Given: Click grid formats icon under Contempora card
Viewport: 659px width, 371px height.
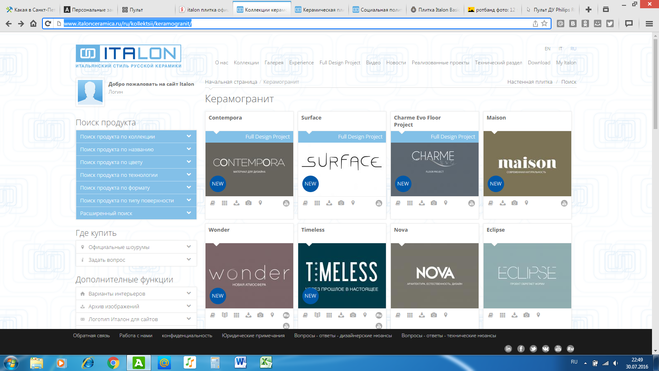Looking at the screenshot, I should tap(224, 203).
